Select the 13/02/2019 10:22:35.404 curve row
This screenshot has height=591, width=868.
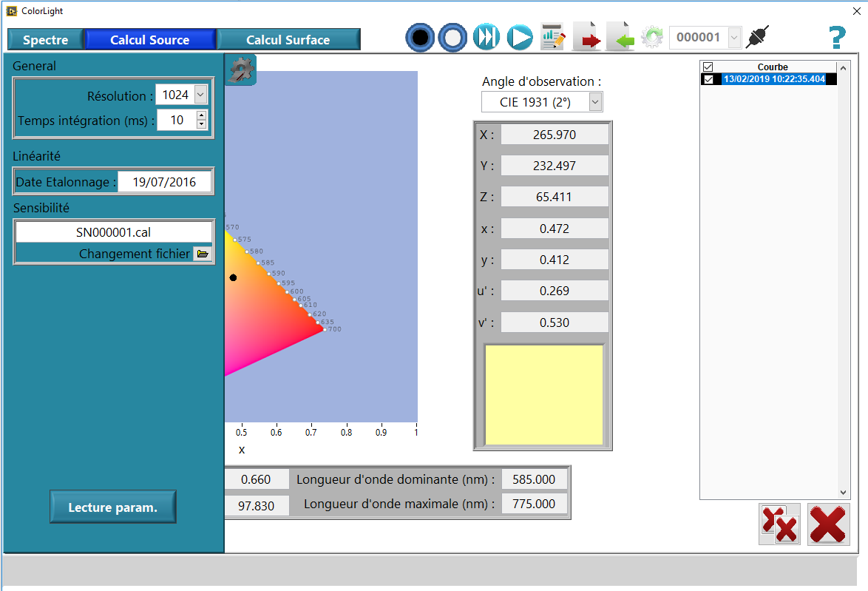[774, 79]
